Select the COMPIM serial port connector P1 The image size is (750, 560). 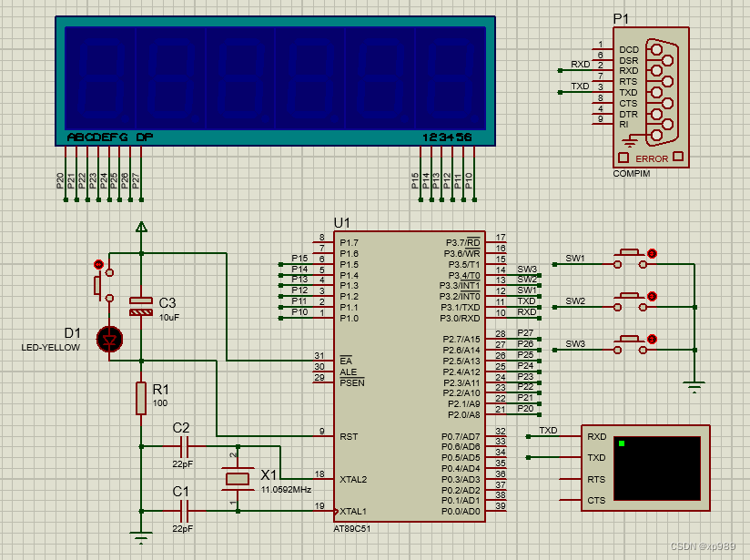[651, 97]
